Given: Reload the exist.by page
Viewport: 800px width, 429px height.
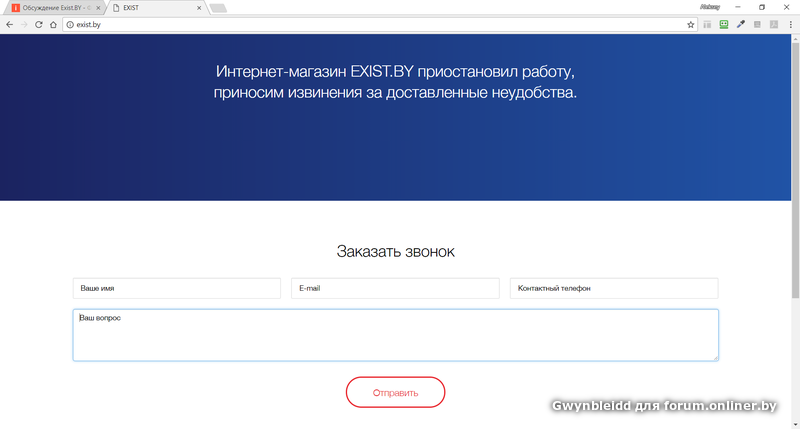Looking at the screenshot, I should point(39,24).
